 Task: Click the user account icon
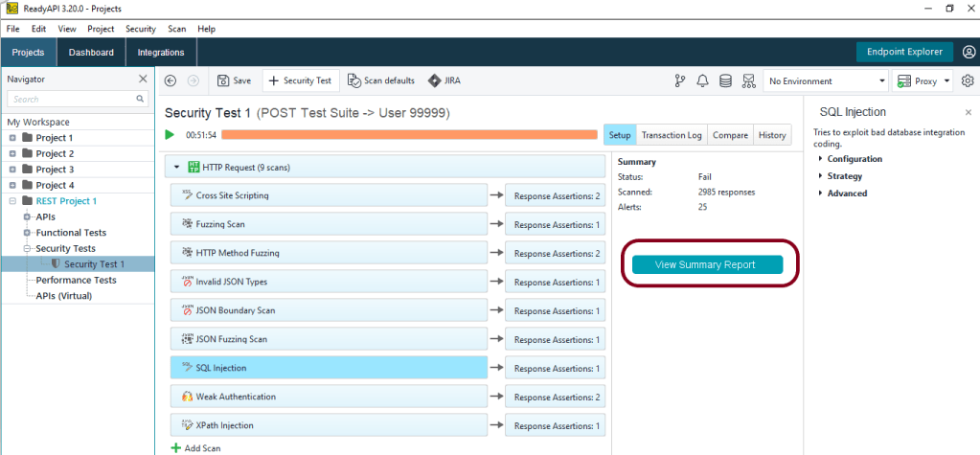coord(969,52)
